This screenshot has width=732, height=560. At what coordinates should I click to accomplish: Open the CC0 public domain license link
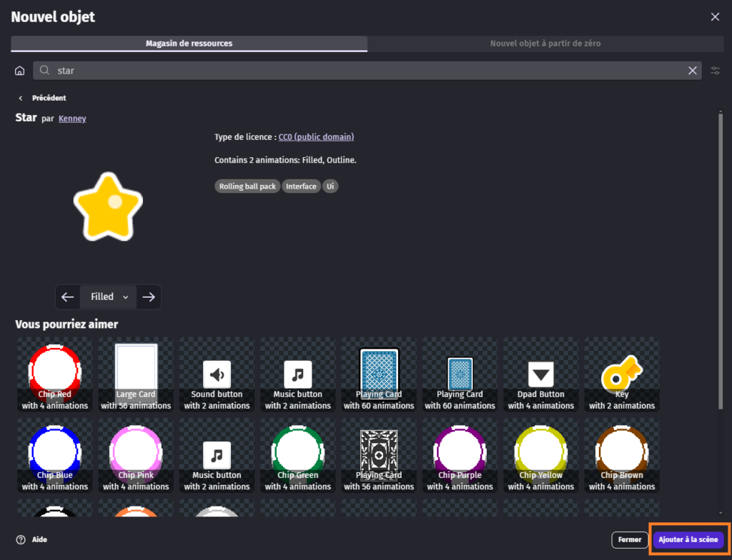tap(316, 137)
